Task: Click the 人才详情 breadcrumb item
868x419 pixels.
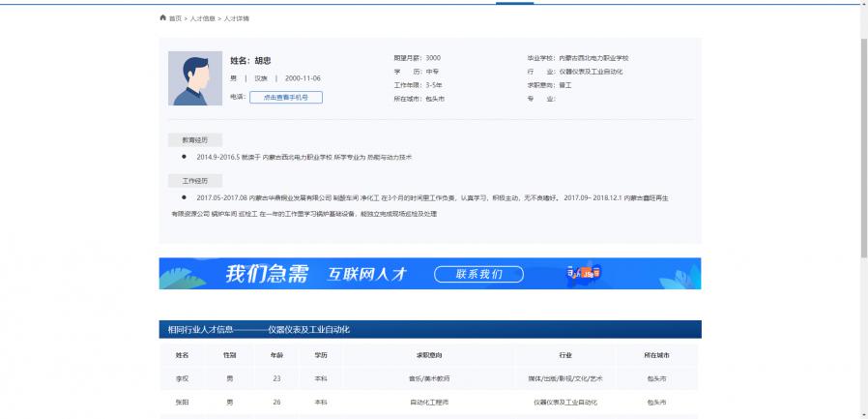Action: (x=236, y=18)
